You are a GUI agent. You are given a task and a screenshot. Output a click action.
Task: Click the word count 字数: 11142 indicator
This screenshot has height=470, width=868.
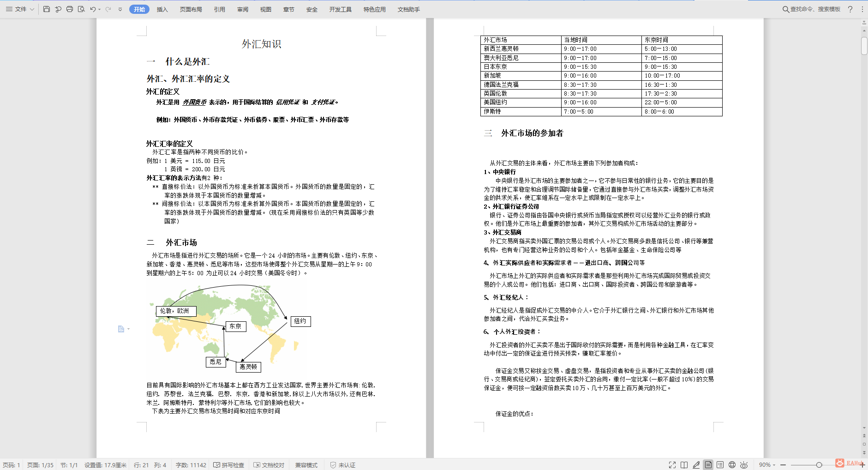pos(191,465)
